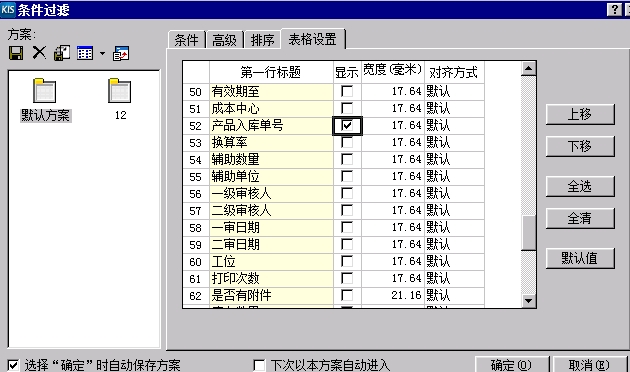Select the 一级审核人 title cell
Viewport: 630px width, 372px height.
coord(271,194)
